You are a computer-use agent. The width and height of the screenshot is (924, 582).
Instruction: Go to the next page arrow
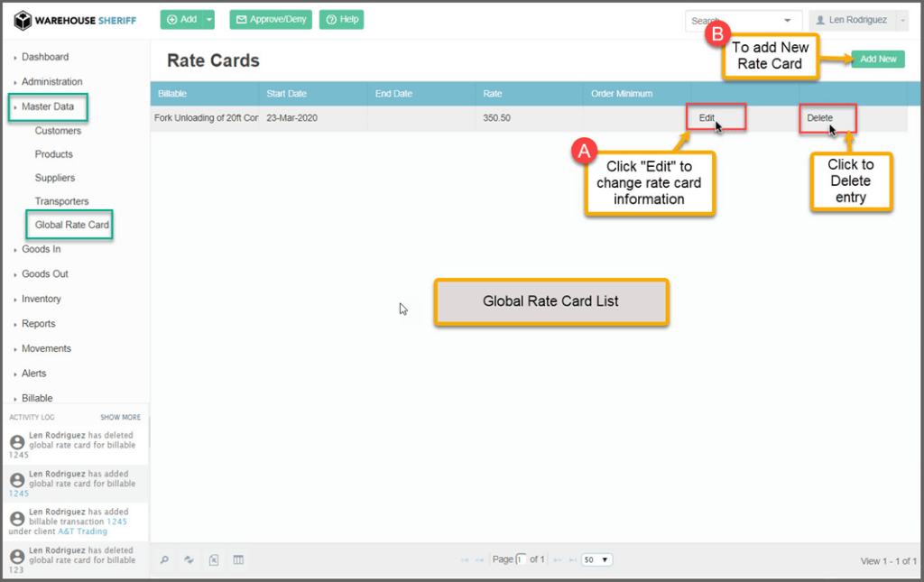pos(557,560)
